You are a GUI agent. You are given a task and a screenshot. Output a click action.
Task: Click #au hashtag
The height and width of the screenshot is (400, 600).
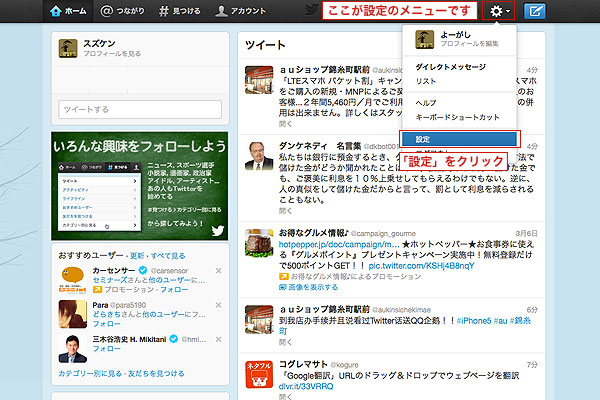pos(501,320)
